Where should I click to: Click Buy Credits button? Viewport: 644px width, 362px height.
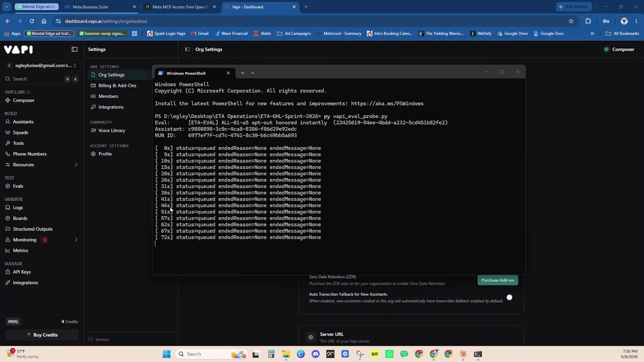42,335
